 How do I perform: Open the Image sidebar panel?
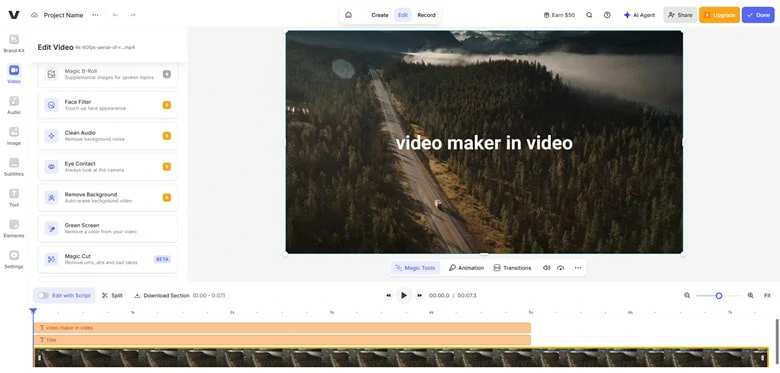(14, 136)
